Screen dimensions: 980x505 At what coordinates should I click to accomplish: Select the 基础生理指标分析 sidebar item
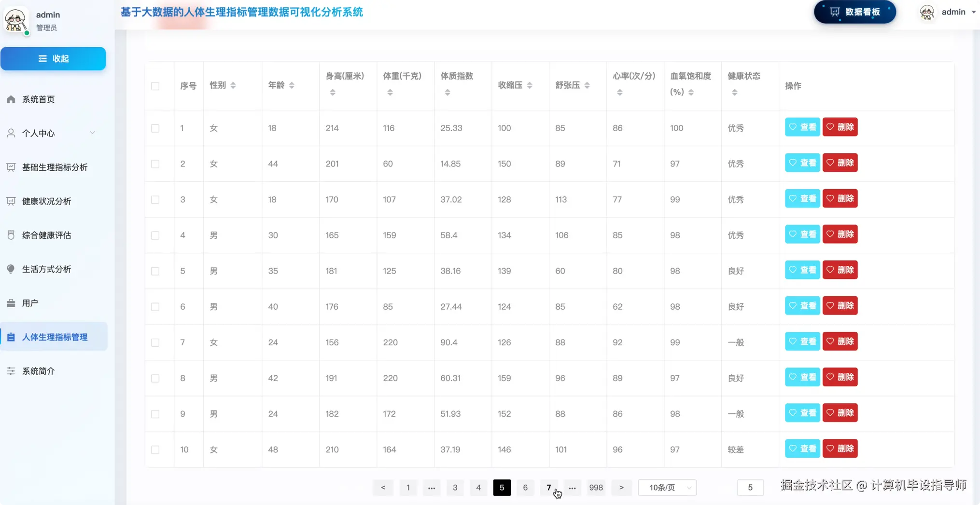[x=54, y=167]
